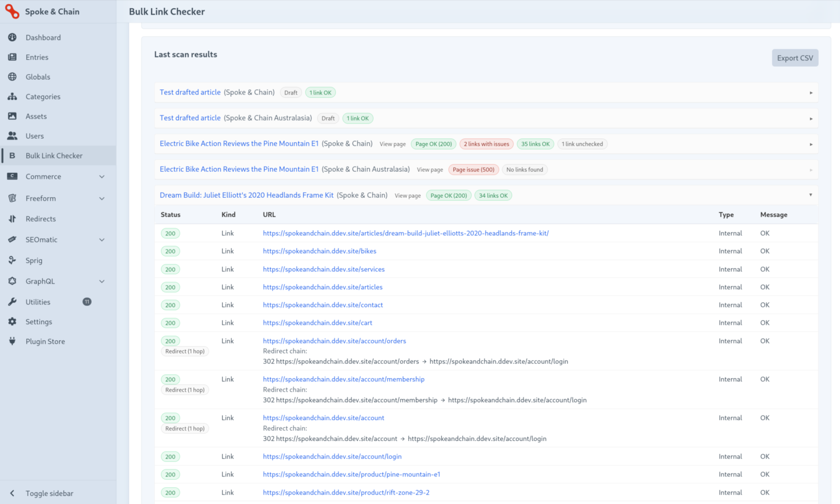Open the Plugin Store
Screen dimensions: 840x504
45,341
